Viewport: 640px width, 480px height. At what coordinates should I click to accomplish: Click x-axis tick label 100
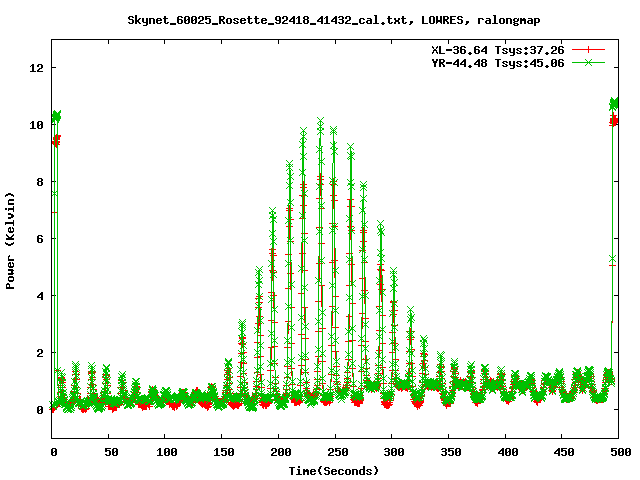point(167,452)
